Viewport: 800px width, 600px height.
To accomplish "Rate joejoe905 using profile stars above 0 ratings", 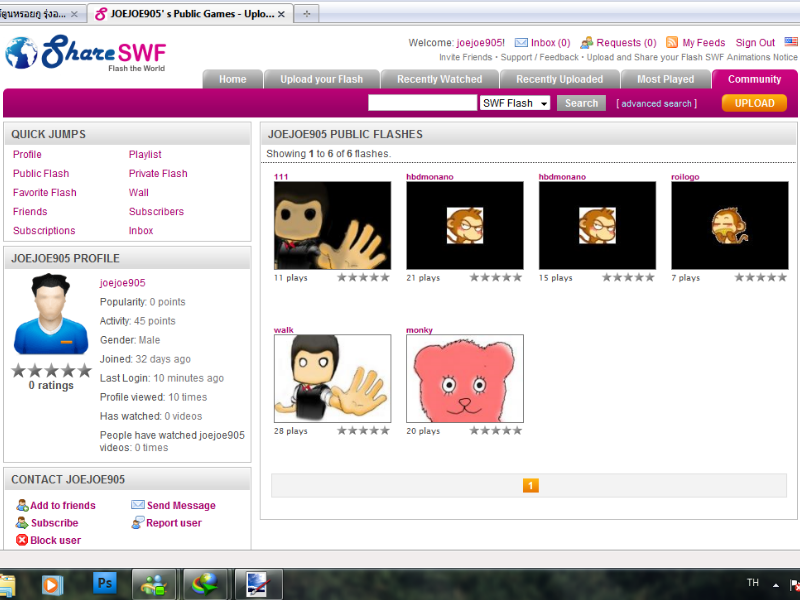I will coord(51,370).
